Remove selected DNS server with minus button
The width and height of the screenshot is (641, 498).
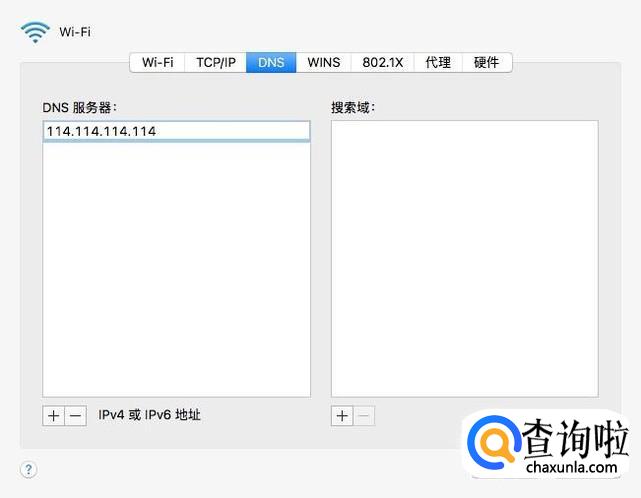click(x=76, y=416)
